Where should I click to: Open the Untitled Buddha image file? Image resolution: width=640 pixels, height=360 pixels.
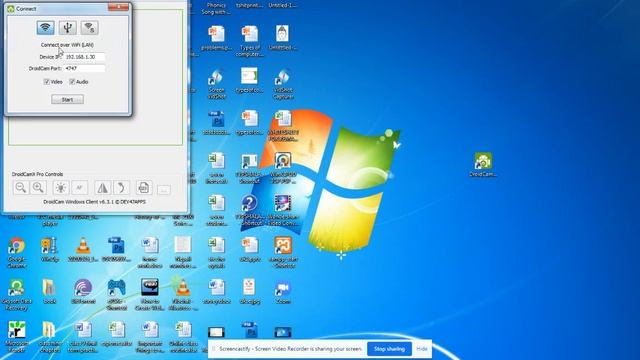(283, 38)
